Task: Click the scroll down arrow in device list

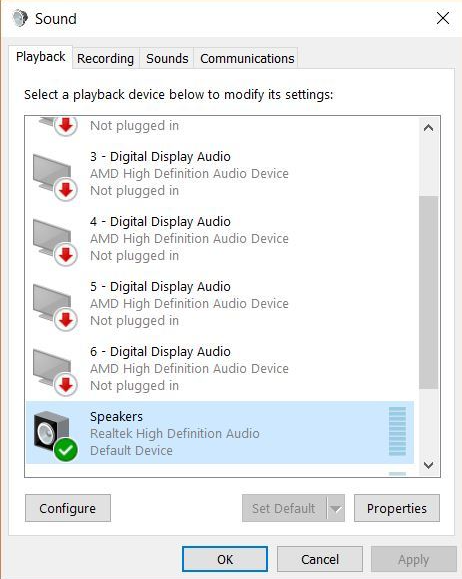Action: click(428, 465)
